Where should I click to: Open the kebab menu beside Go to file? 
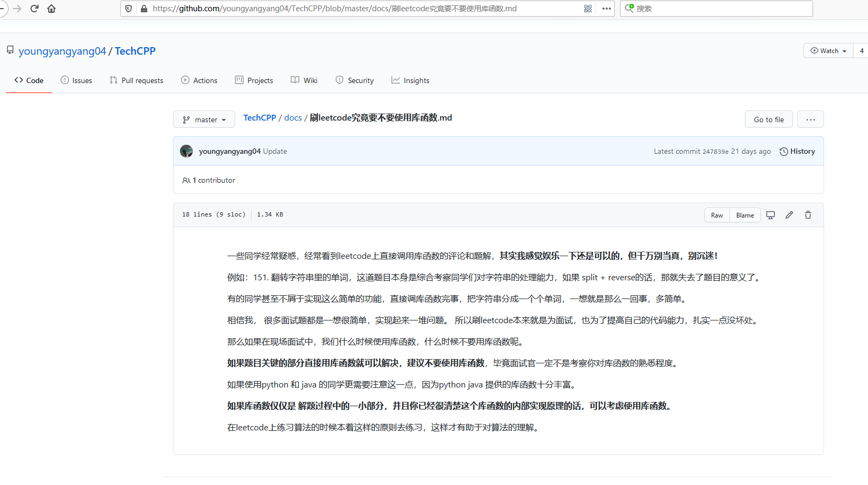click(810, 119)
